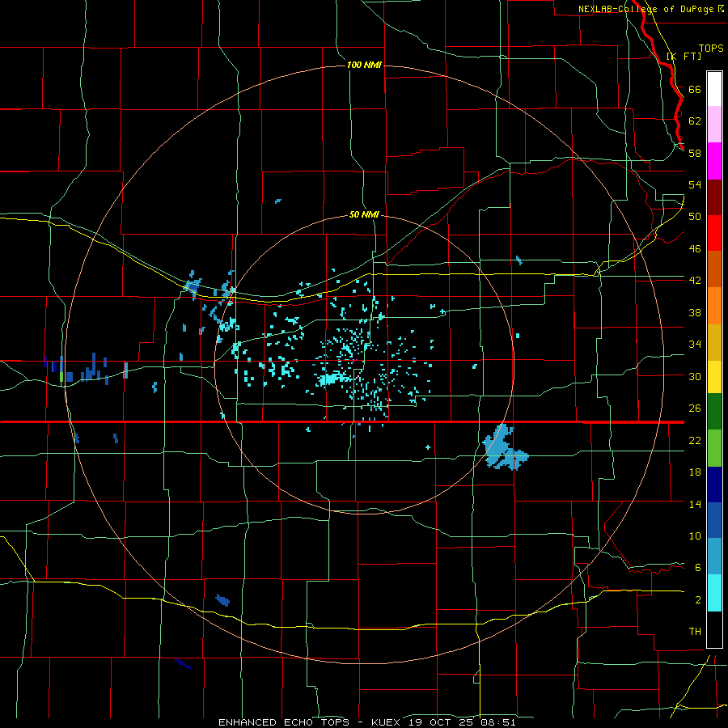Click the navy blue legend swatch

[x=714, y=485]
